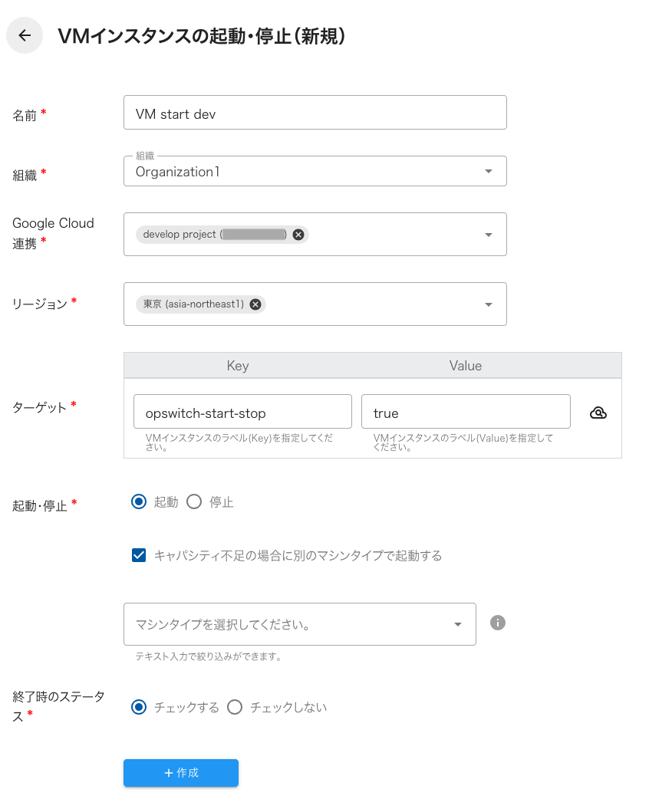
Task: Expand the Google Cloud連携 dropdown
Action: 488,235
